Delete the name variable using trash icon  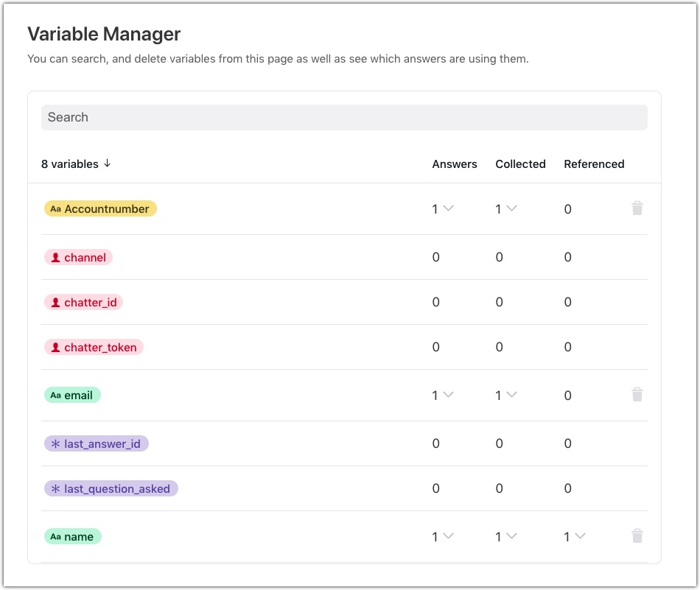pos(637,536)
